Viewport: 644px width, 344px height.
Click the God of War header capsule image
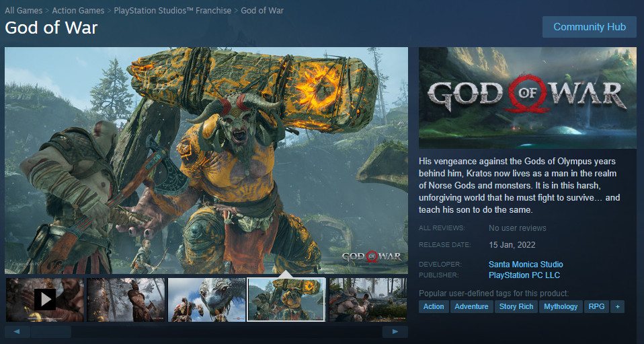click(528, 98)
